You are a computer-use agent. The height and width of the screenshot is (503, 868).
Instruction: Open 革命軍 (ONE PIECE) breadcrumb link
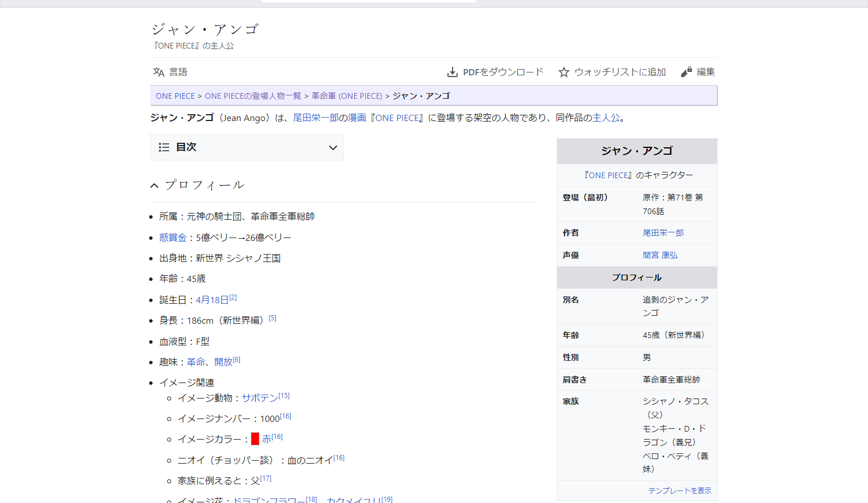pyautogui.click(x=346, y=96)
